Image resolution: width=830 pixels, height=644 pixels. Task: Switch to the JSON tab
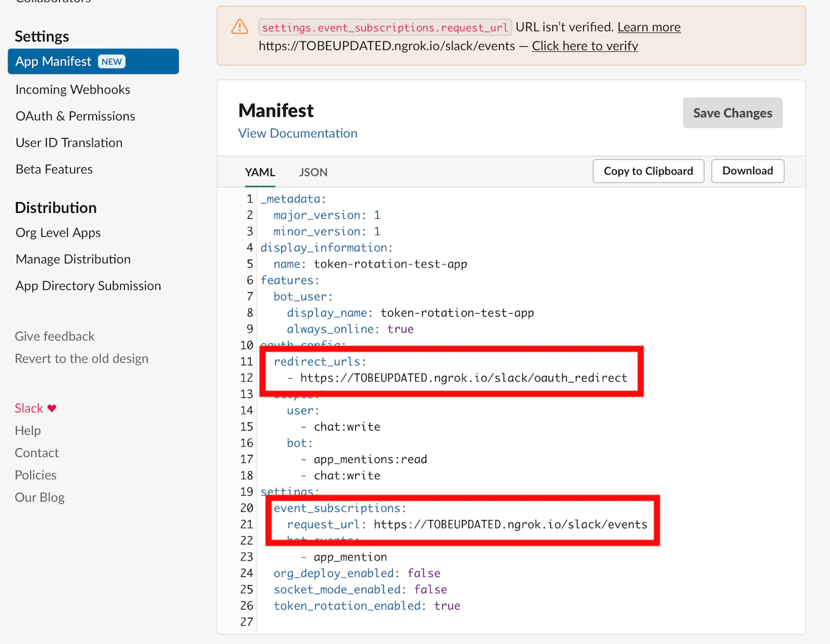click(313, 173)
